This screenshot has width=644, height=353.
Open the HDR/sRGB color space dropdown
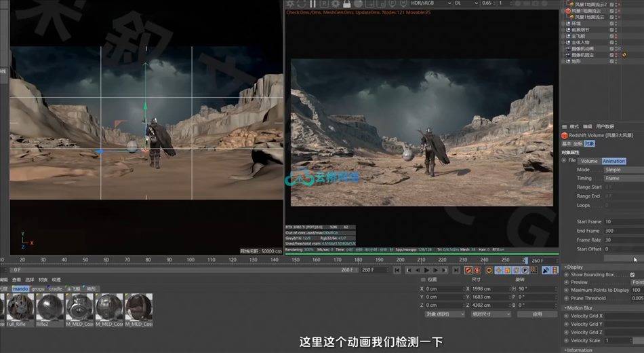pyautogui.click(x=431, y=3)
